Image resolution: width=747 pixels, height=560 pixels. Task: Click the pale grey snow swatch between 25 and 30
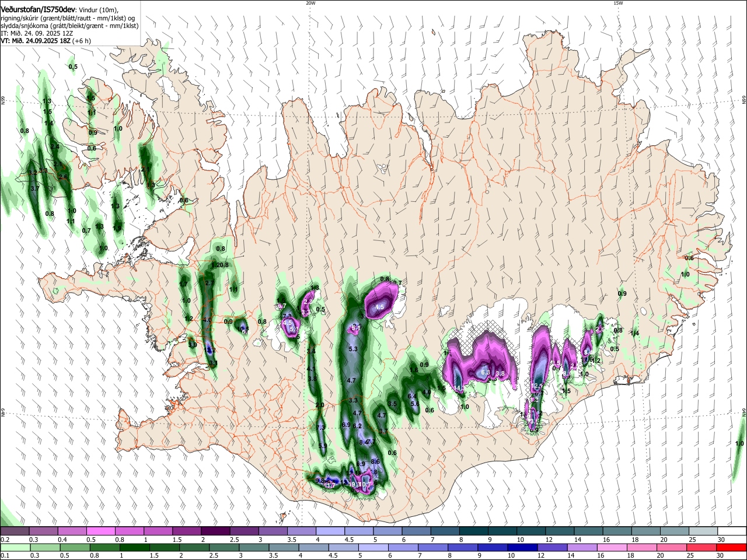pos(704,531)
